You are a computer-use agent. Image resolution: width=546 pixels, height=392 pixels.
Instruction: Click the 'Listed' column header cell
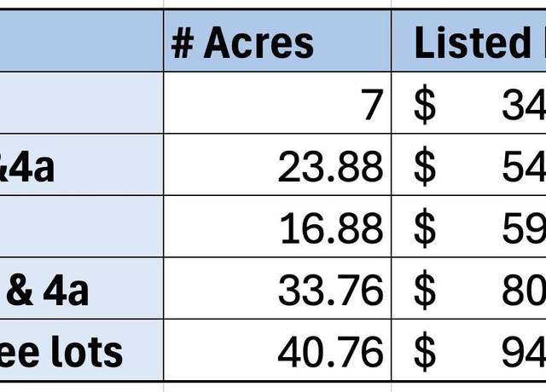[468, 41]
